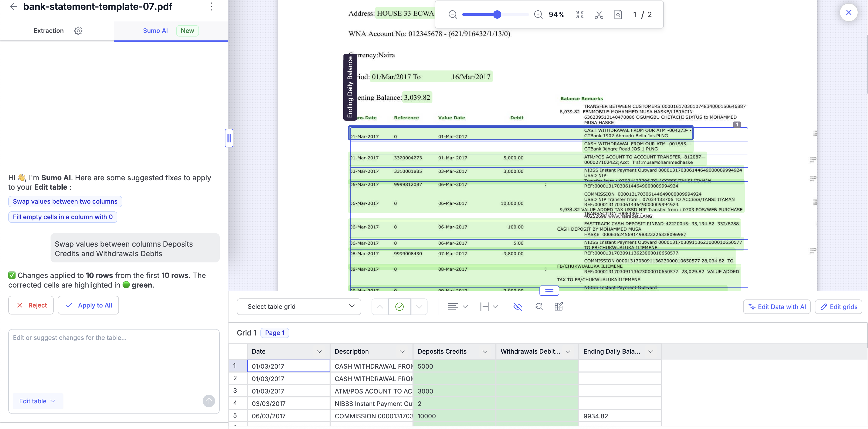Open the Deposits Credits column dropdown
This screenshot has height=429, width=868.
485,351
